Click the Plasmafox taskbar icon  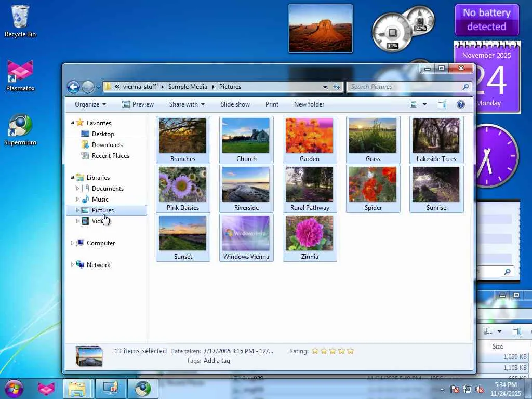(x=46, y=389)
